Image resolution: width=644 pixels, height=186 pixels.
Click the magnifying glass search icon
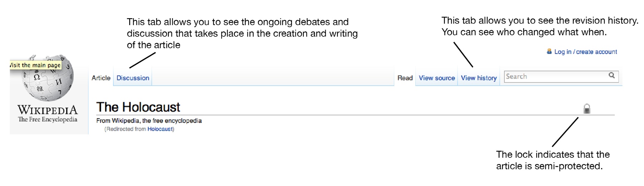[x=611, y=75]
